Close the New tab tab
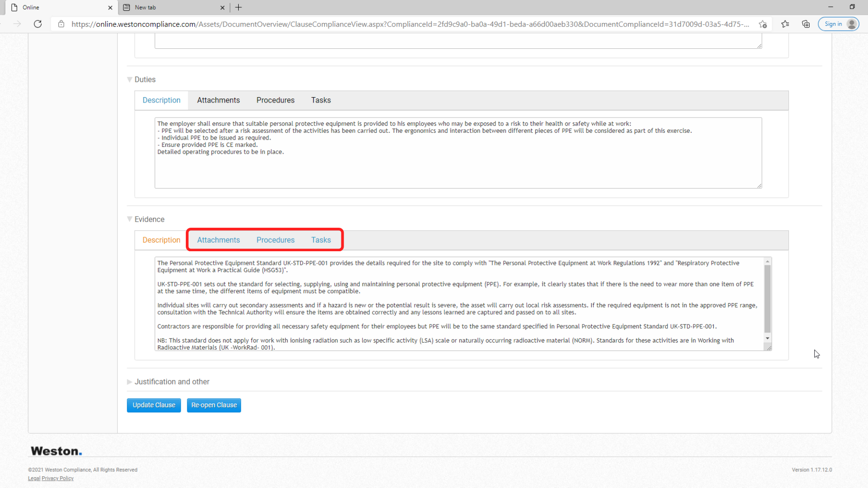The image size is (868, 488). tap(222, 7)
